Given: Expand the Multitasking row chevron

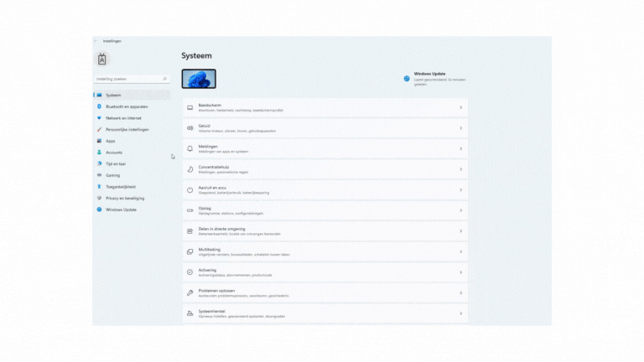Looking at the screenshot, I should pyautogui.click(x=461, y=251).
